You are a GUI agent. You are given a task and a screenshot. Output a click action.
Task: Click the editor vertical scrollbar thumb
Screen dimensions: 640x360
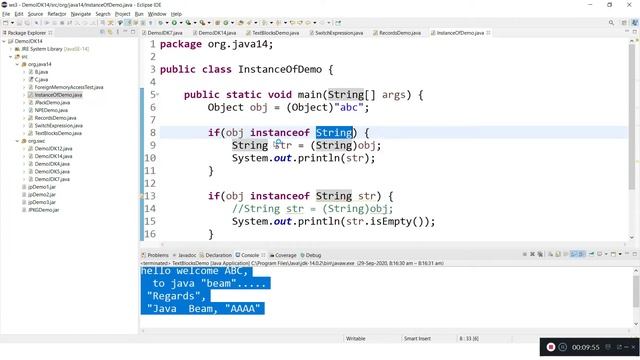(632, 116)
